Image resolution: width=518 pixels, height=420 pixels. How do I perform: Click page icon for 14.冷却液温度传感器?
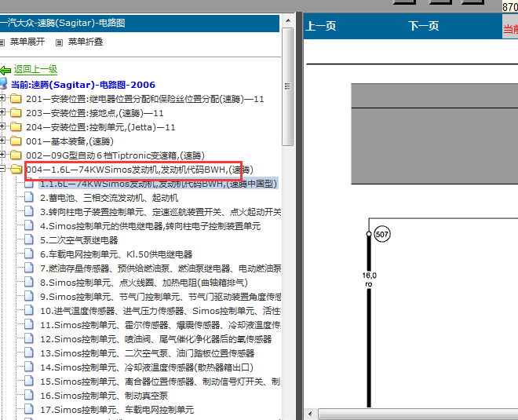click(29, 367)
